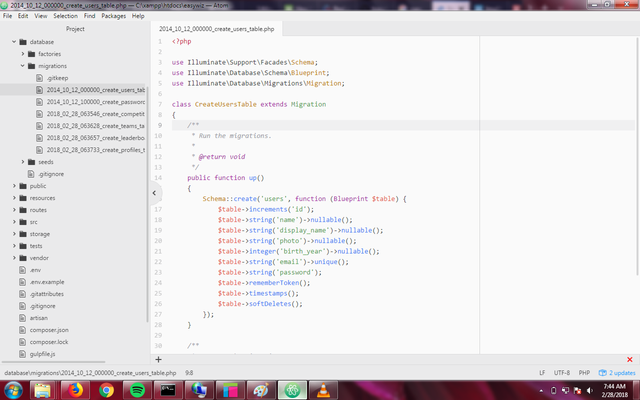640x400 pixels.
Task: Open Firefox from the taskbar
Action: point(74,390)
